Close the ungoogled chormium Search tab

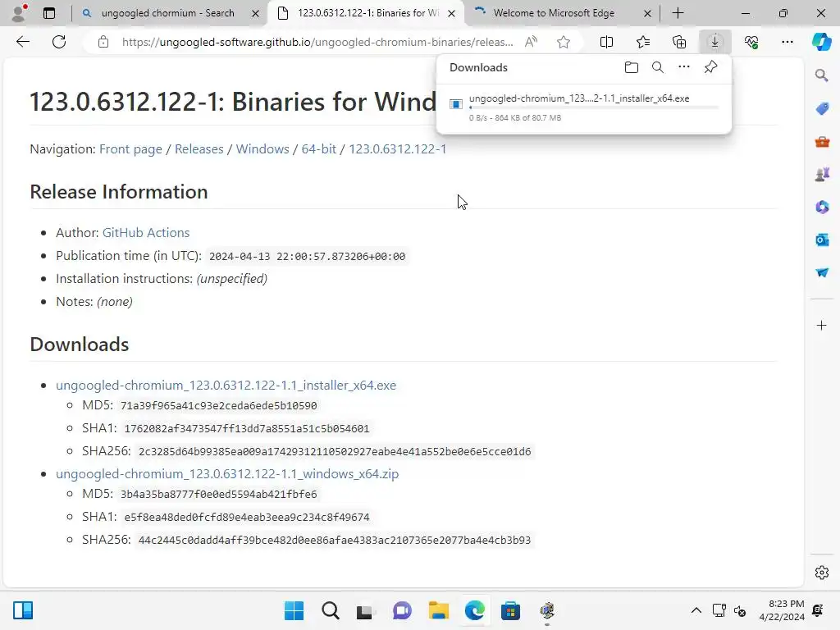click(x=256, y=13)
